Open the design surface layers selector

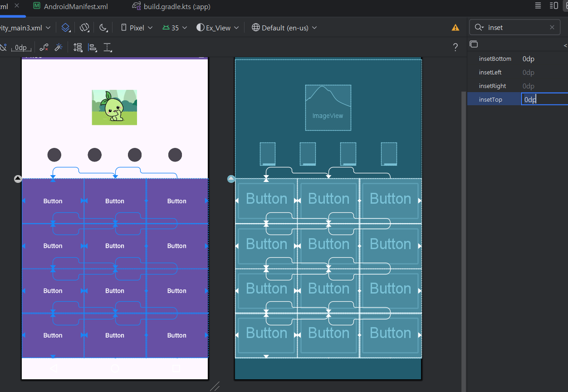pos(66,28)
